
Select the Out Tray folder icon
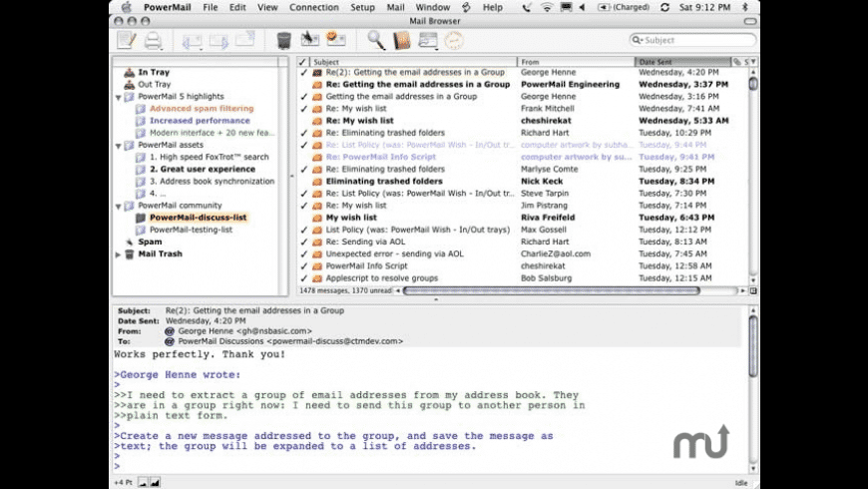(x=129, y=85)
